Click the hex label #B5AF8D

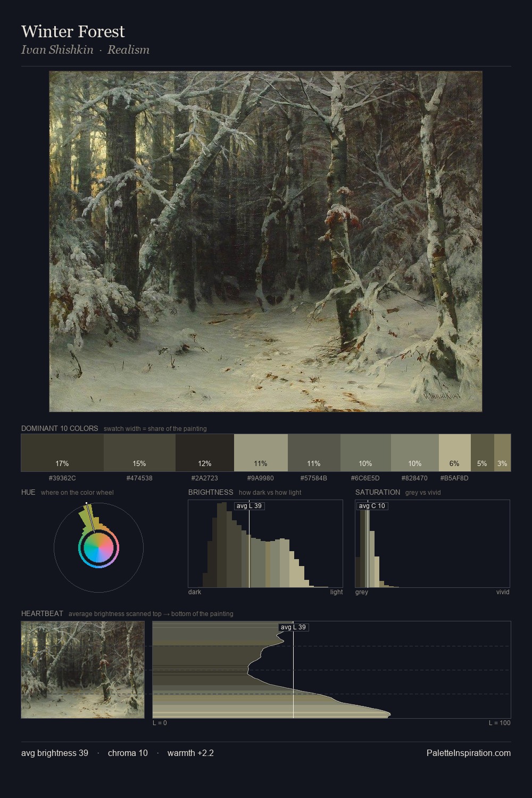click(x=454, y=478)
